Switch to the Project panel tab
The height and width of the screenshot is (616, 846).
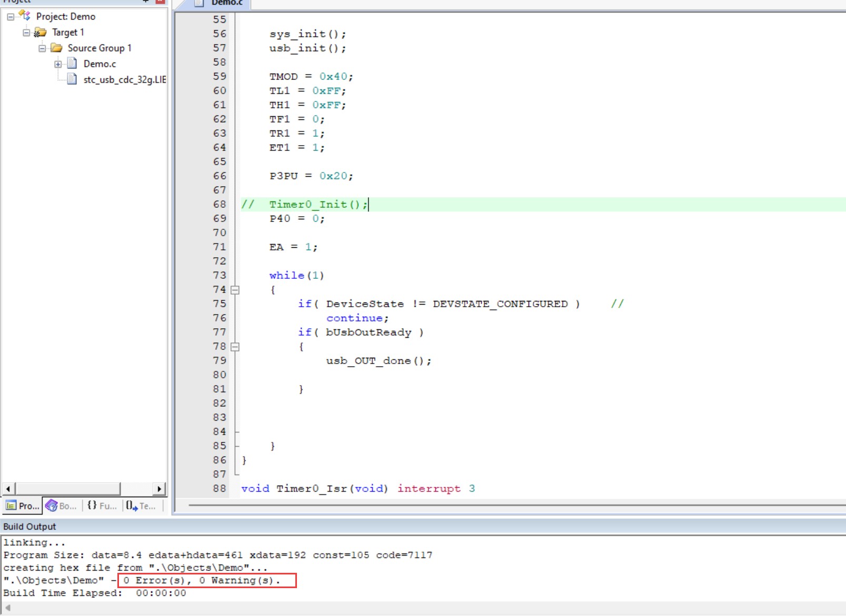(x=23, y=506)
